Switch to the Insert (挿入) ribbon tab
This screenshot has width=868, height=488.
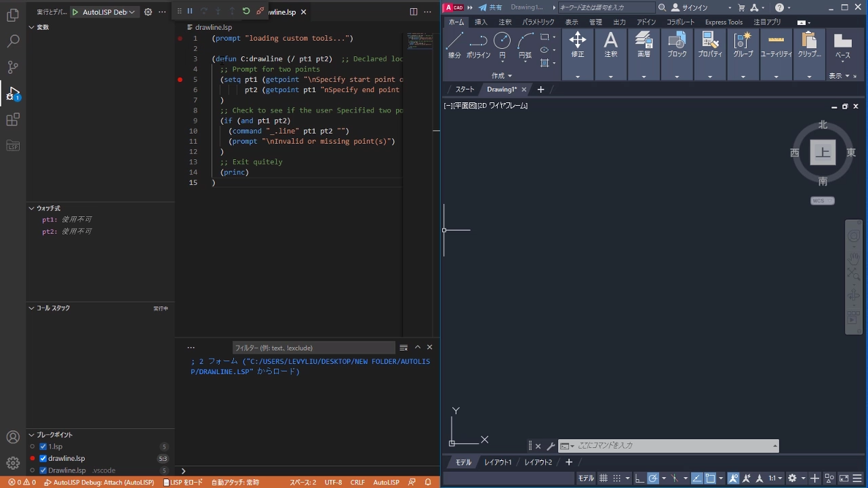pos(481,22)
